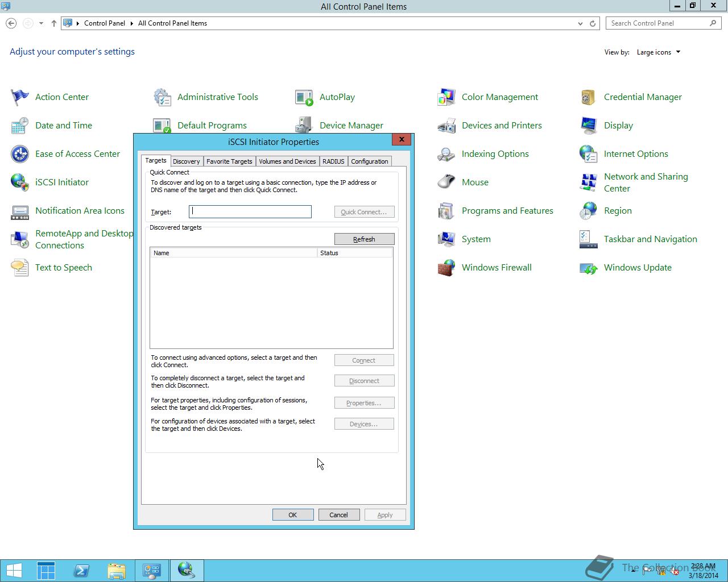This screenshot has width=728, height=582.
Task: Open the Mouse link text
Action: coord(475,182)
